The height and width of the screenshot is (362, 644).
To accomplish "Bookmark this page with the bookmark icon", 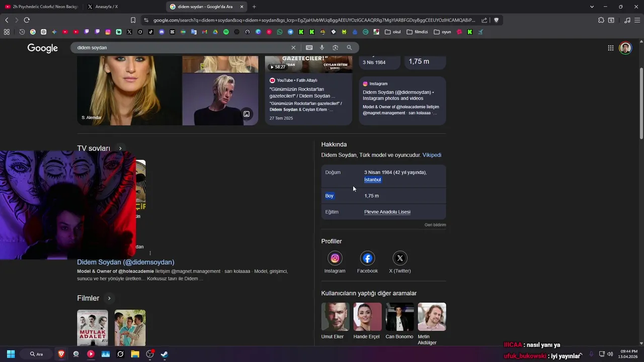I will tap(133, 20).
